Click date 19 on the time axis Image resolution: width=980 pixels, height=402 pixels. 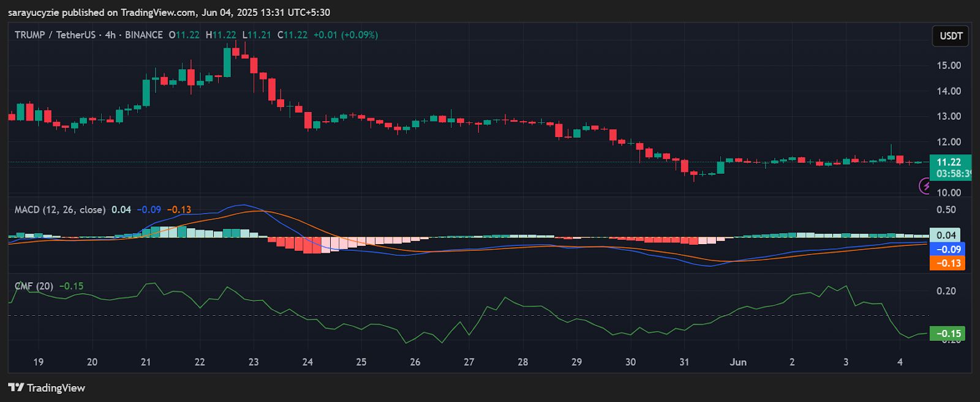pos(38,362)
